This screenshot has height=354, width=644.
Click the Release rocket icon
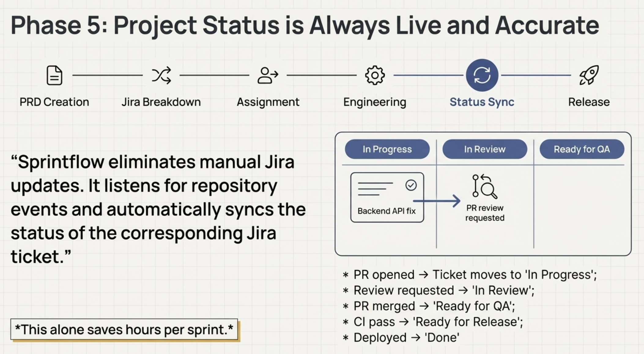(x=589, y=75)
